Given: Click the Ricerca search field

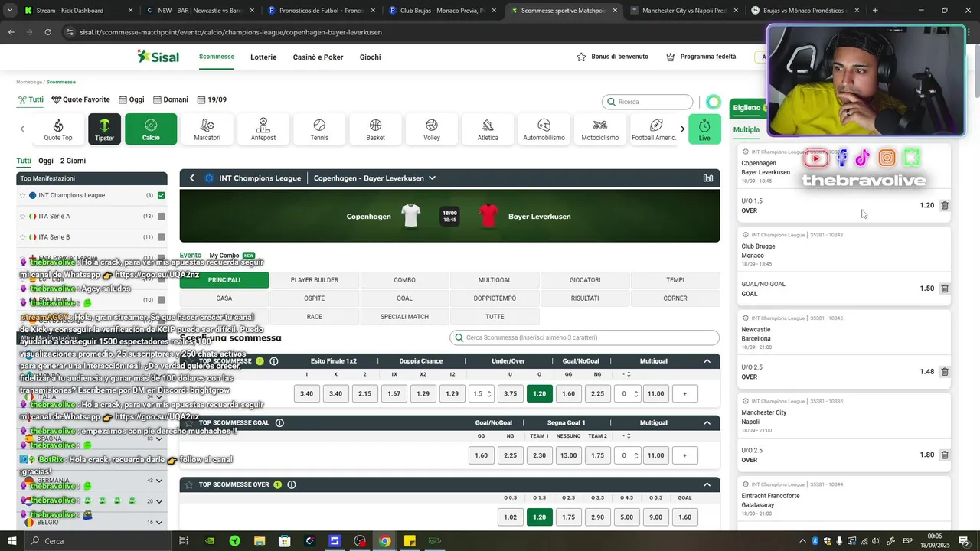Looking at the screenshot, I should point(648,102).
